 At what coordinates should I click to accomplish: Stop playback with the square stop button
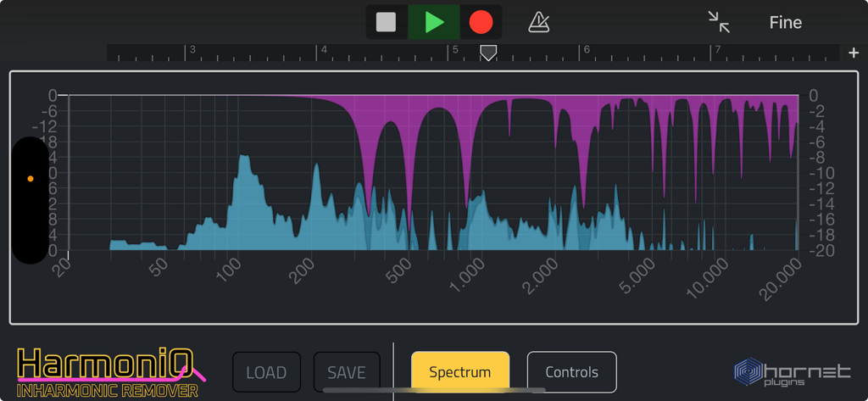[386, 22]
